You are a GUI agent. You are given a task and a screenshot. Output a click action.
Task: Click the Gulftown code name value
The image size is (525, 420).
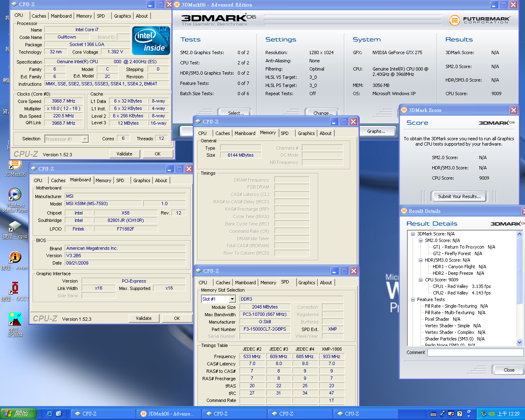click(x=66, y=37)
